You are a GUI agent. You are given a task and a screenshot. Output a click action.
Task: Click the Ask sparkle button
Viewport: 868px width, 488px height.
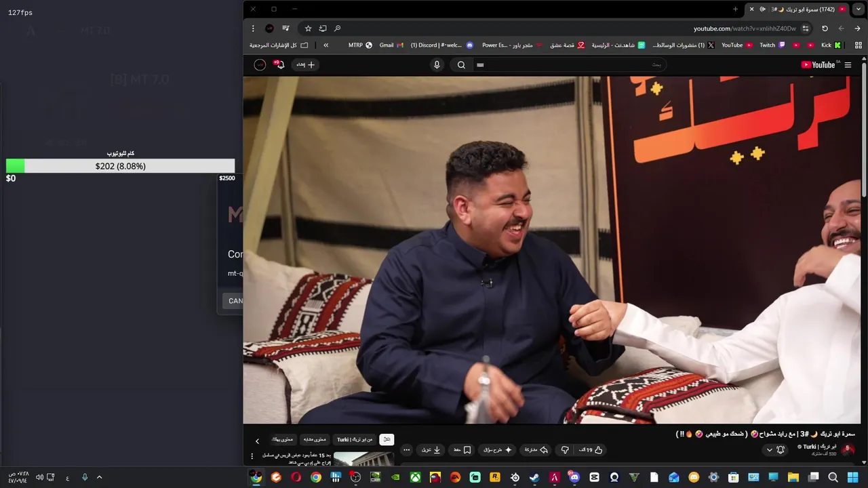click(498, 450)
